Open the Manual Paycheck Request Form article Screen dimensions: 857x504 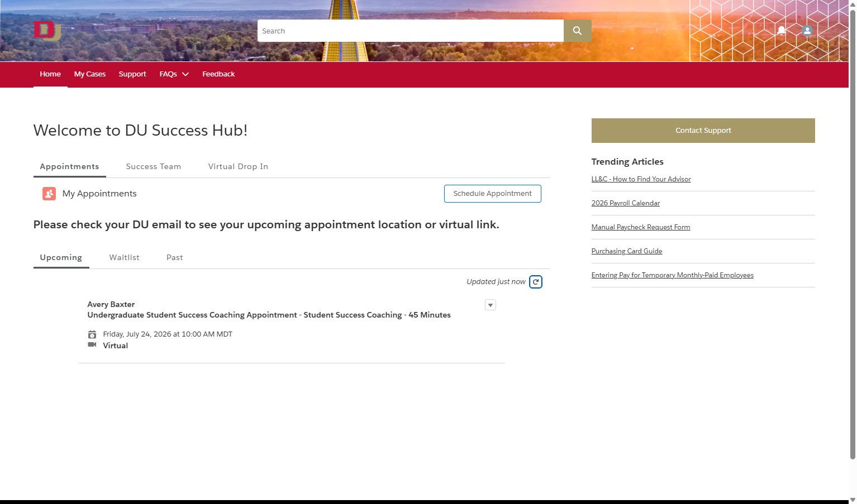click(641, 227)
